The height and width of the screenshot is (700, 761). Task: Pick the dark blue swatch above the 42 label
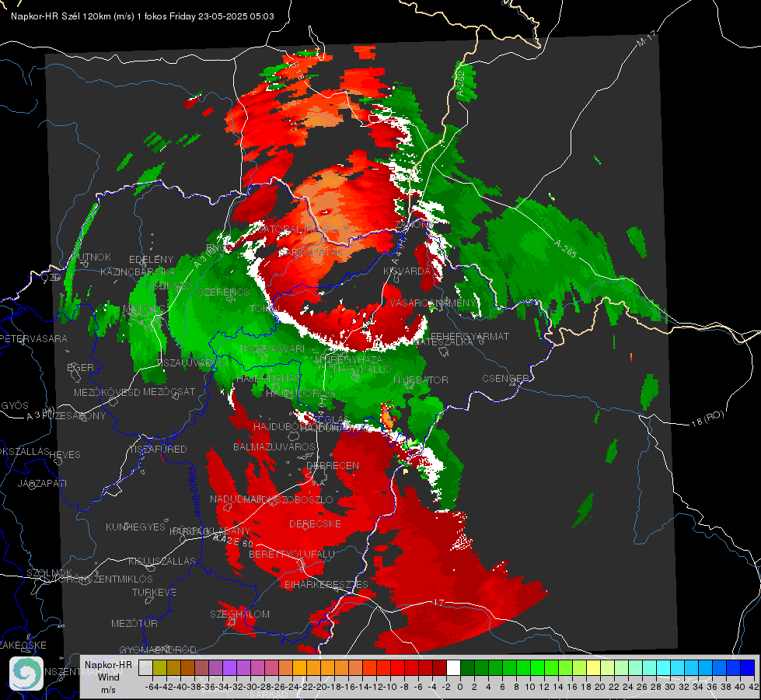(748, 667)
